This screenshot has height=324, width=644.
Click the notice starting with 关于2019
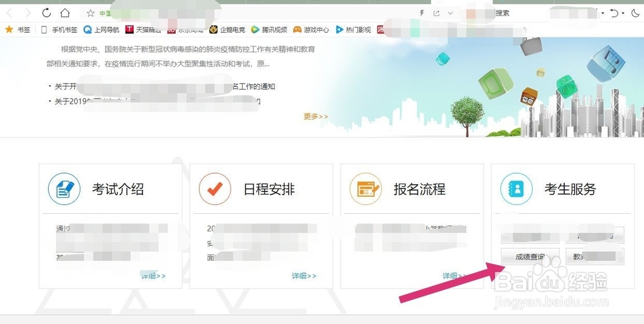[157, 101]
